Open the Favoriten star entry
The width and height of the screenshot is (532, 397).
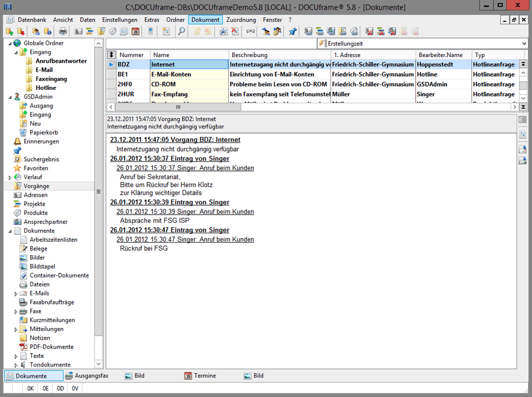36,168
